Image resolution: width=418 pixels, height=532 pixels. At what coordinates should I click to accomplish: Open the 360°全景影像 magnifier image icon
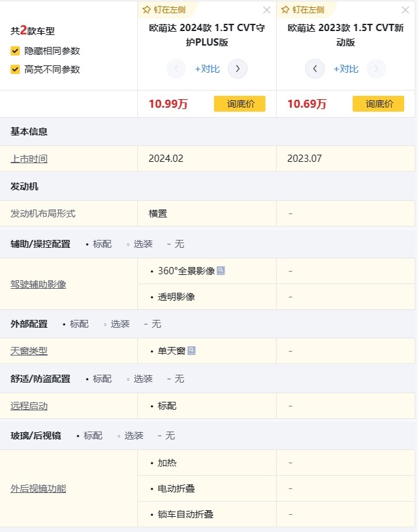click(221, 270)
